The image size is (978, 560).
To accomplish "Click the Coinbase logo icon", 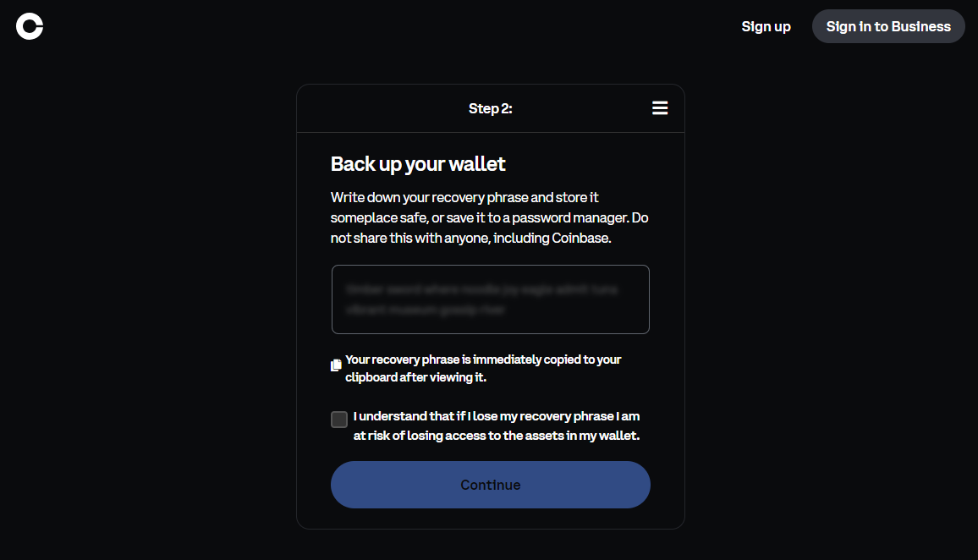I will tap(30, 26).
